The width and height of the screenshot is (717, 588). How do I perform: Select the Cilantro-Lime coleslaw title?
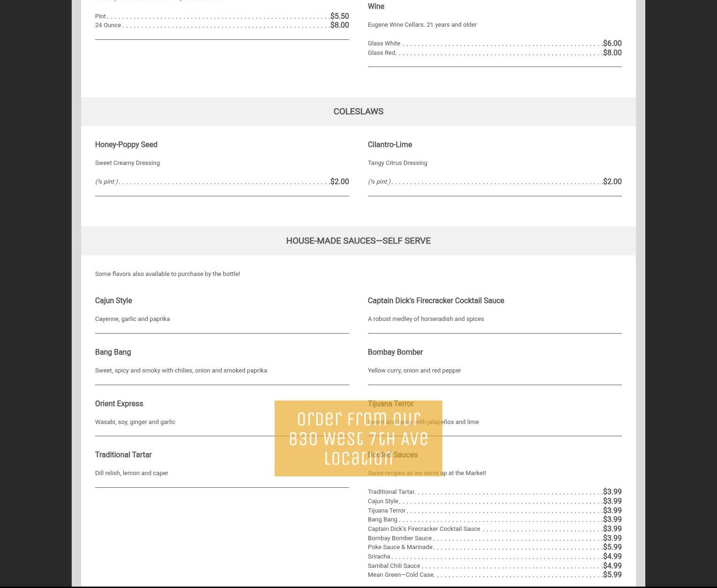click(389, 145)
